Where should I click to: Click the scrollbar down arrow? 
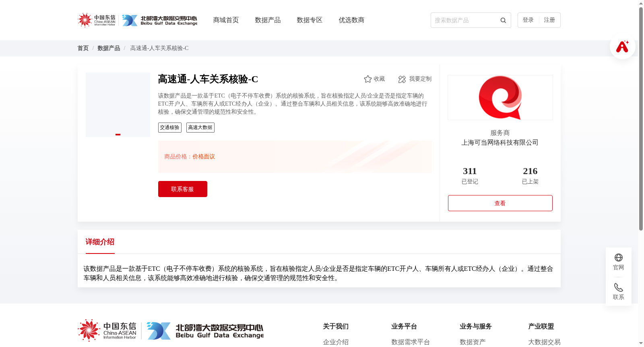click(641, 343)
